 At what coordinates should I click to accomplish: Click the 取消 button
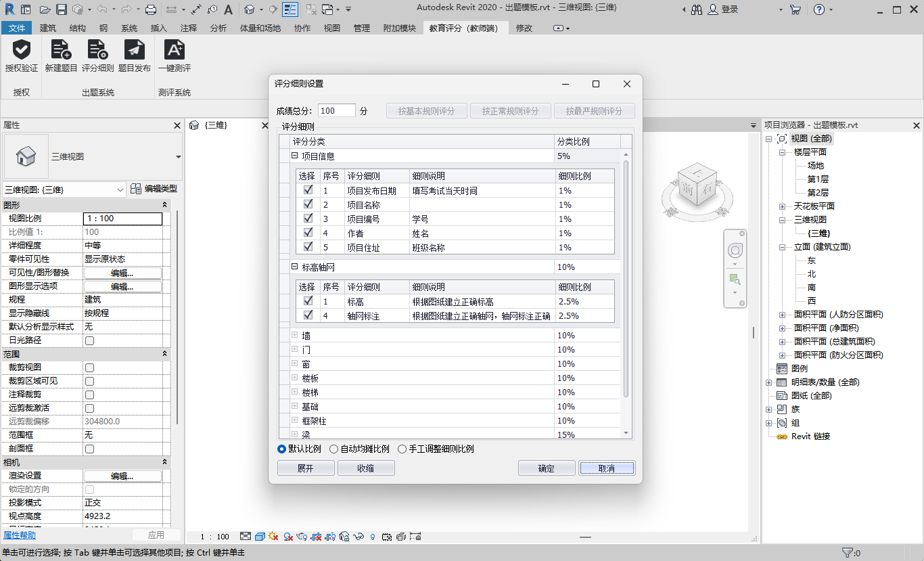click(607, 468)
